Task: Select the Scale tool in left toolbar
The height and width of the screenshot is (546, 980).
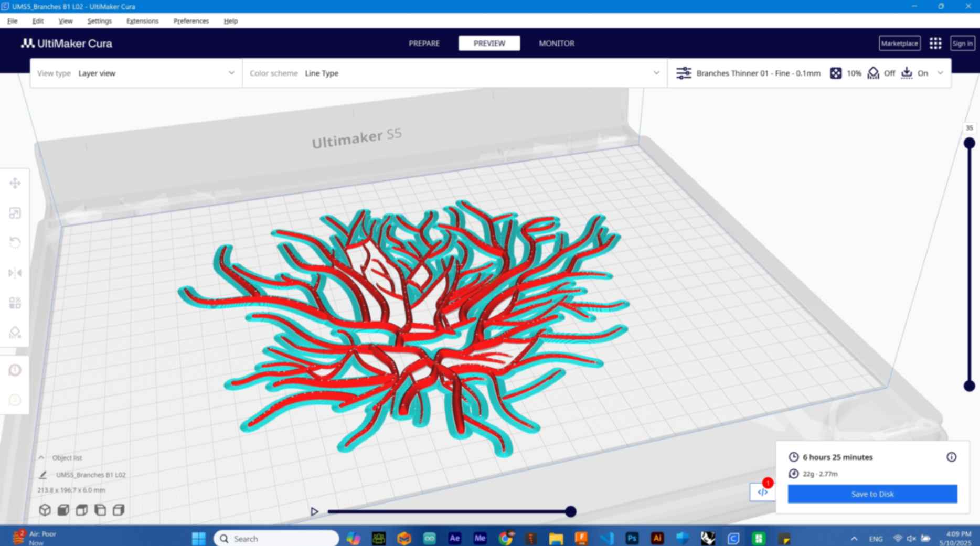Action: point(15,213)
